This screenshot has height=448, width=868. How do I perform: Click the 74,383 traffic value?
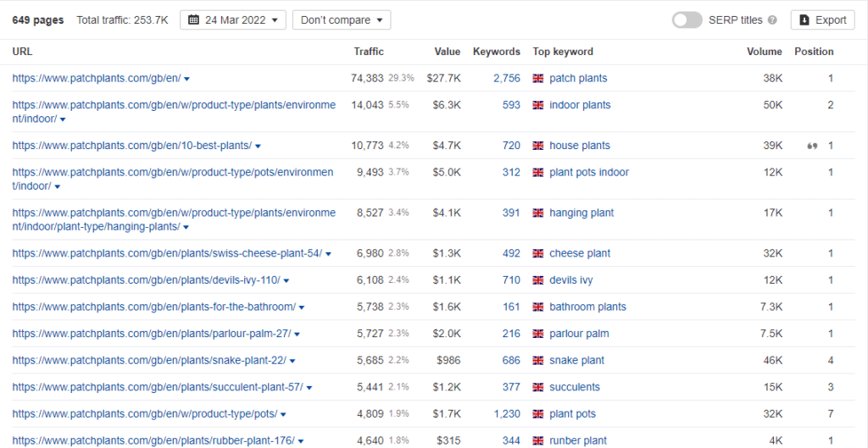coord(367,79)
